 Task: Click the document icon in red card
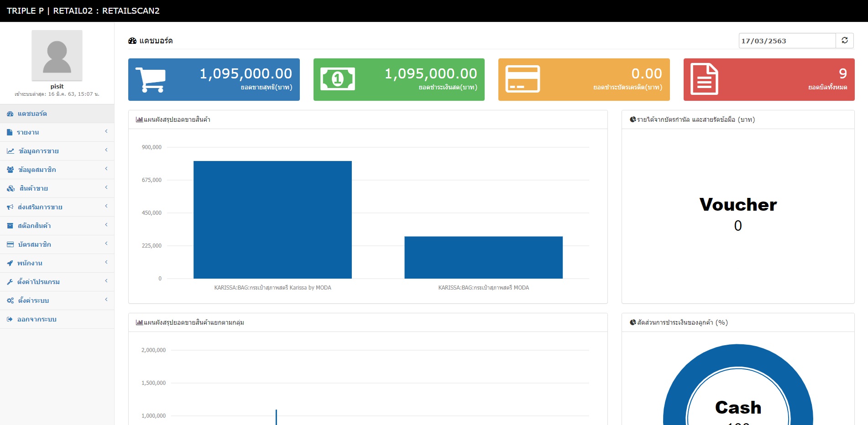[704, 79]
